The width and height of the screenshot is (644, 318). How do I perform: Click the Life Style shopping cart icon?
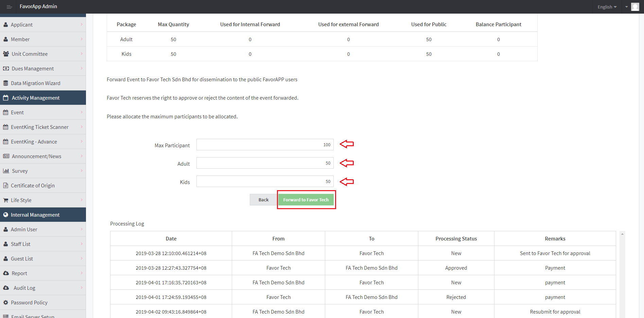5,200
